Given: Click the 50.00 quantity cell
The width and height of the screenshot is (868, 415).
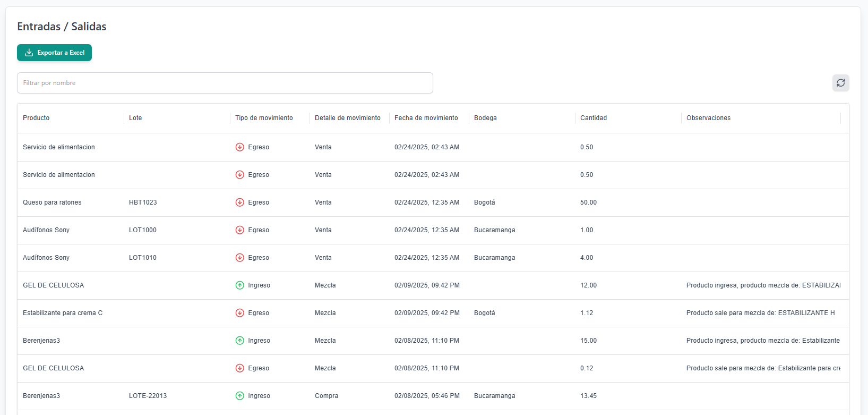Looking at the screenshot, I should [588, 202].
